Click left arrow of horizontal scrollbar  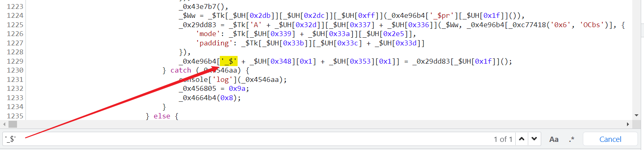click(x=4, y=124)
